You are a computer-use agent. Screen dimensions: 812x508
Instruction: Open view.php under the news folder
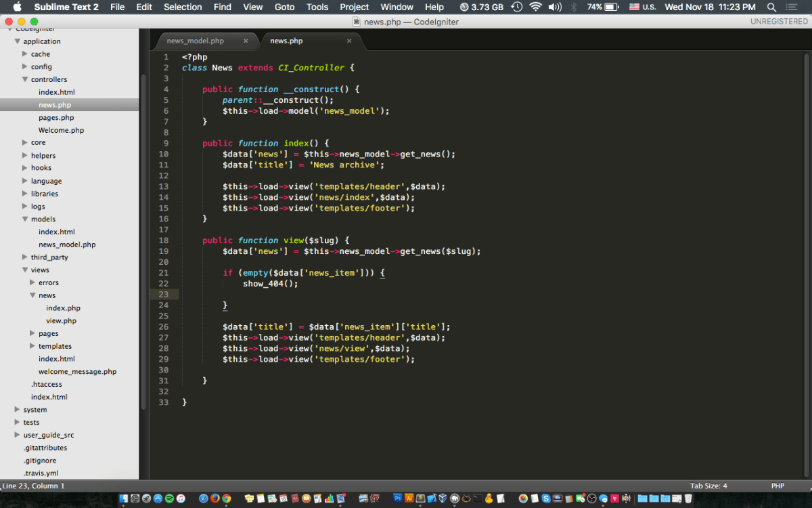[x=61, y=320]
